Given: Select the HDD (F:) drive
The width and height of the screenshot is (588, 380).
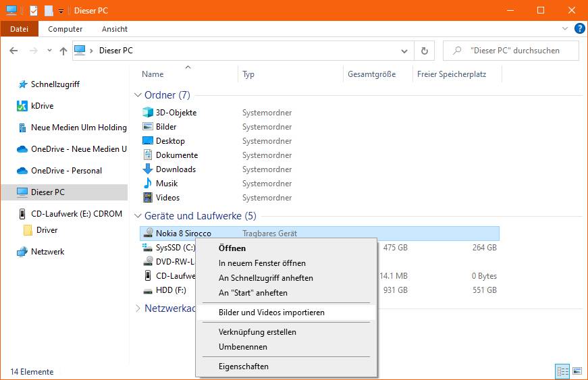Looking at the screenshot, I should pyautogui.click(x=171, y=290).
